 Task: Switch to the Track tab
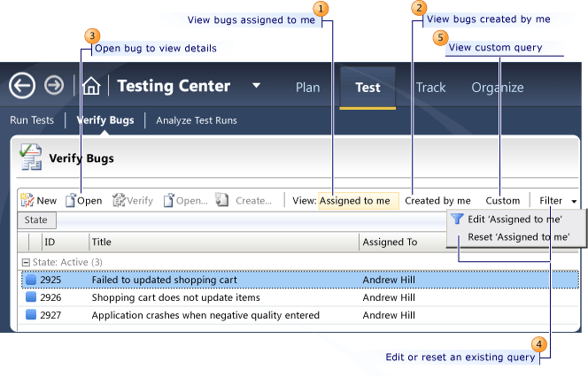pos(431,88)
